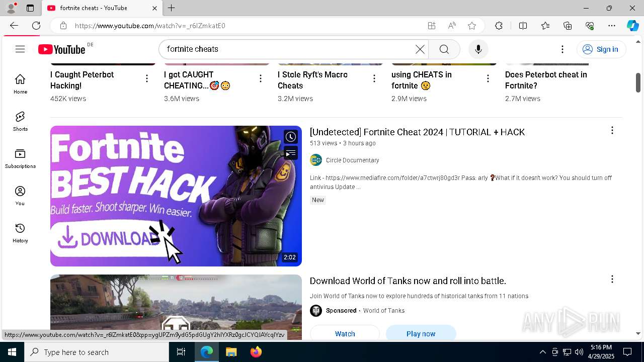Viewport: 644px width, 362px height.
Task: Click the Play now button
Action: point(421,333)
